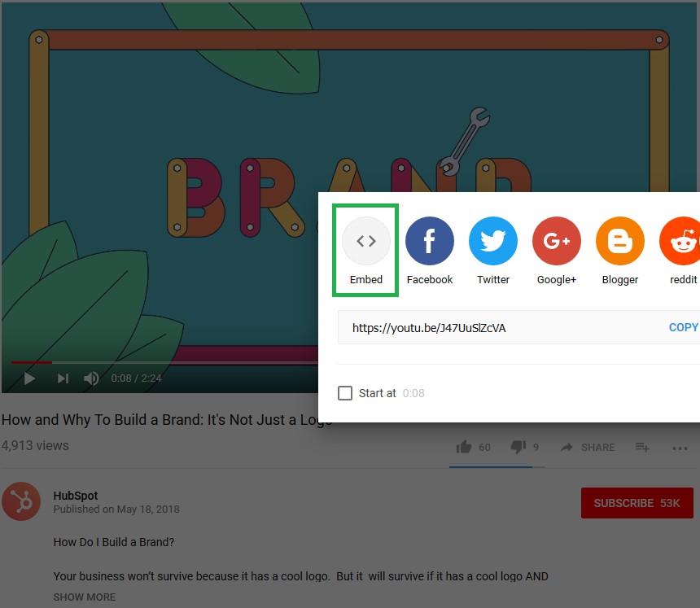
Task: Click the 'How Do I Build a Brand?' line
Action: click(114, 542)
